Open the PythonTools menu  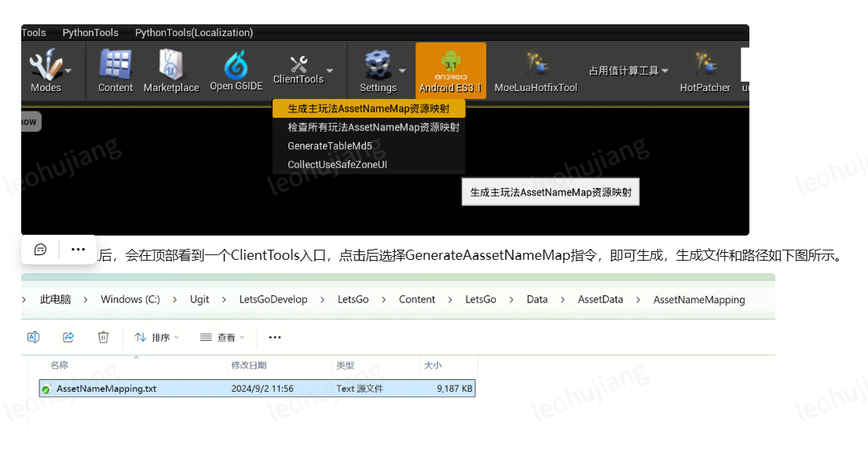pos(90,33)
